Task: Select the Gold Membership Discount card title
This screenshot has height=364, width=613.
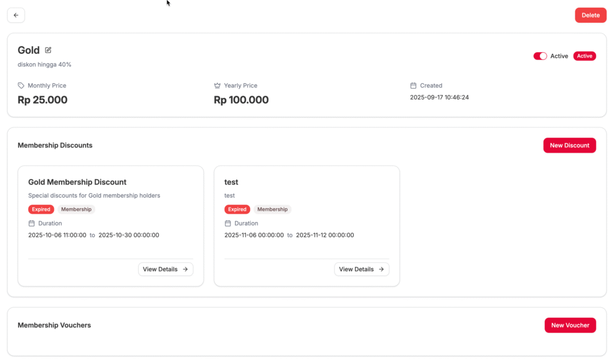Action: click(77, 182)
